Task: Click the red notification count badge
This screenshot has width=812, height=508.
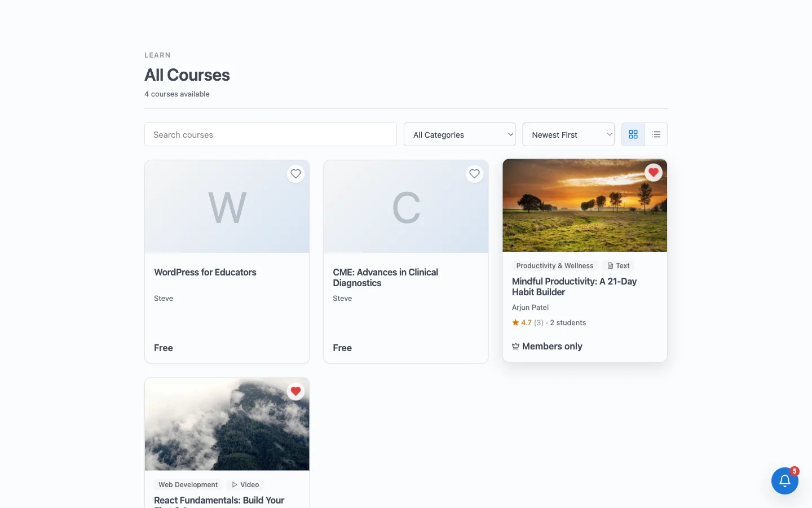Action: [x=795, y=471]
